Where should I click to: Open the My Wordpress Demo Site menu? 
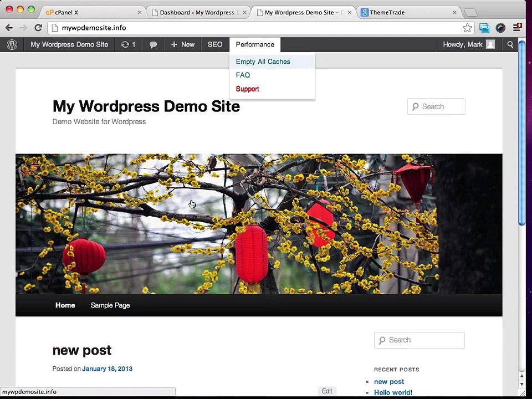click(x=69, y=44)
